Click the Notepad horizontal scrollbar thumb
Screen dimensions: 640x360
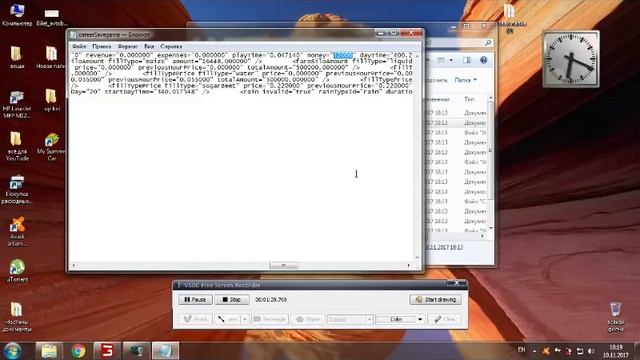[284, 266]
